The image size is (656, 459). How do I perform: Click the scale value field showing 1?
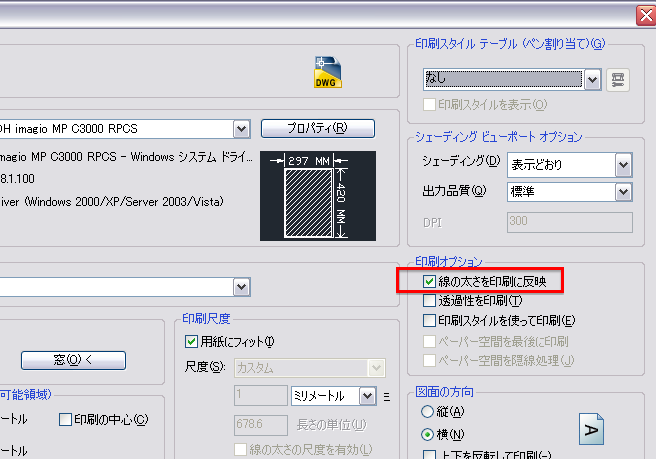(261, 395)
